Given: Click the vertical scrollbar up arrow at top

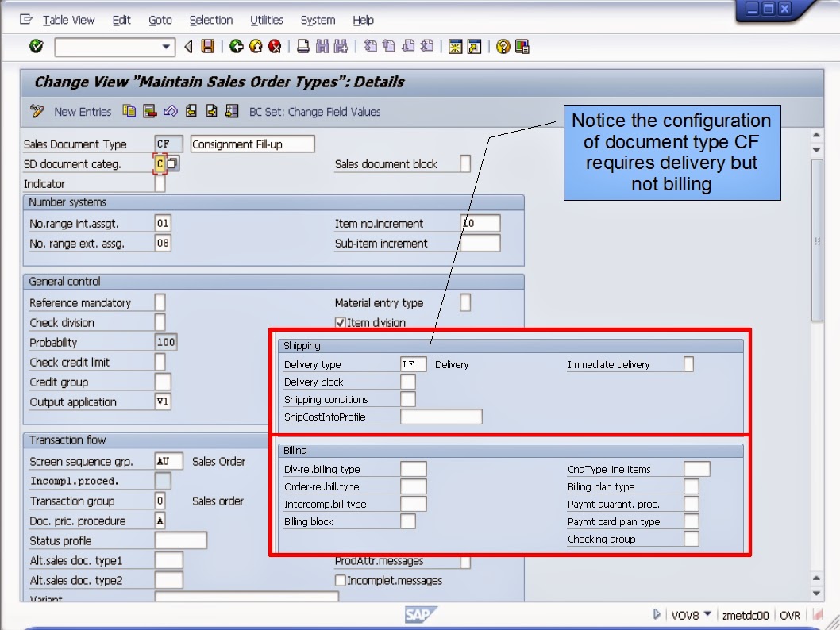Looking at the screenshot, I should (x=816, y=135).
